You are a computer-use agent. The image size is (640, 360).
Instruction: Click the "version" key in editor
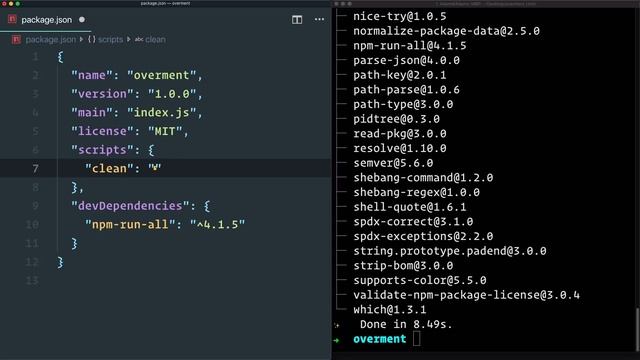pos(102,94)
